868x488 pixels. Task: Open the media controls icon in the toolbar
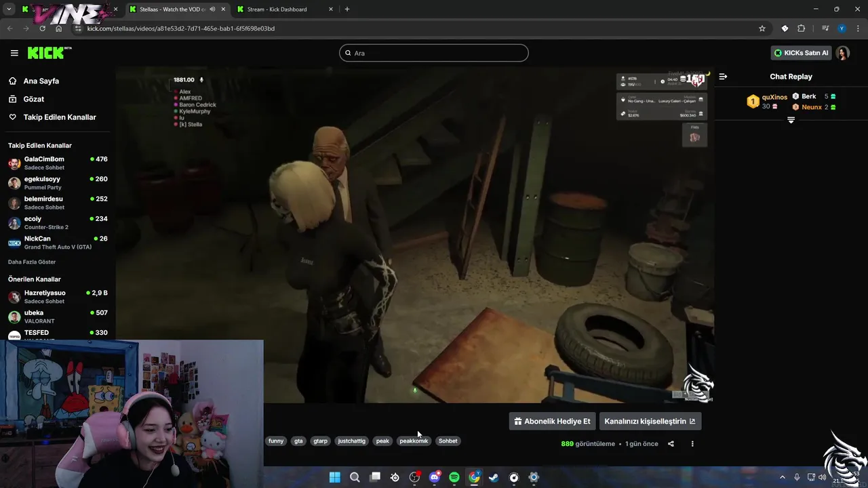pyautogui.click(x=825, y=28)
